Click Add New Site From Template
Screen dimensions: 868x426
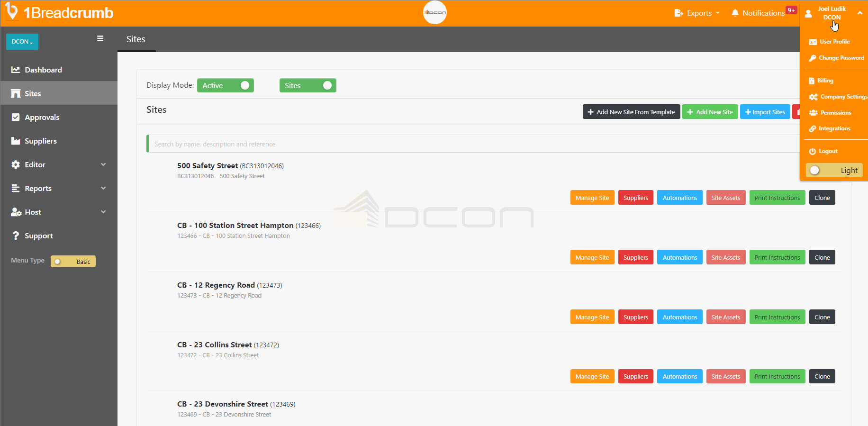coord(631,112)
